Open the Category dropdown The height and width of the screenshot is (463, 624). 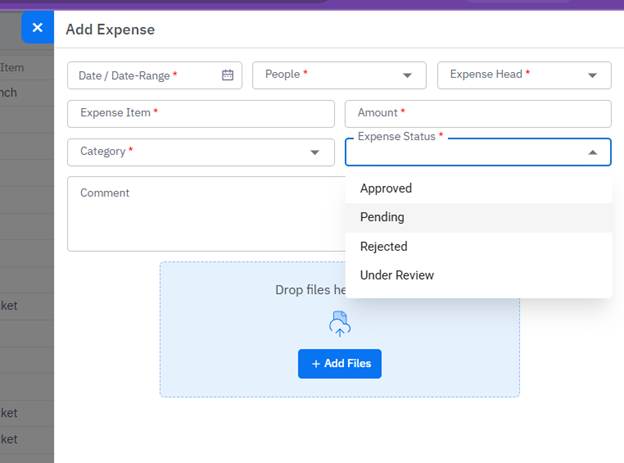(x=201, y=152)
